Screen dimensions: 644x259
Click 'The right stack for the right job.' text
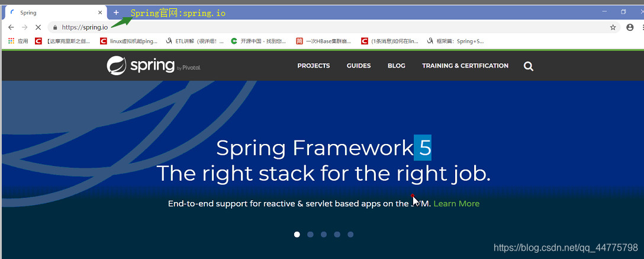click(324, 174)
